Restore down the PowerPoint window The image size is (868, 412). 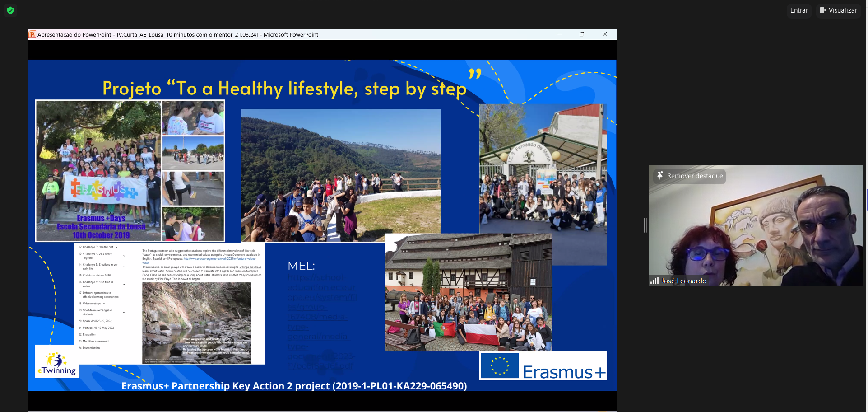click(582, 34)
